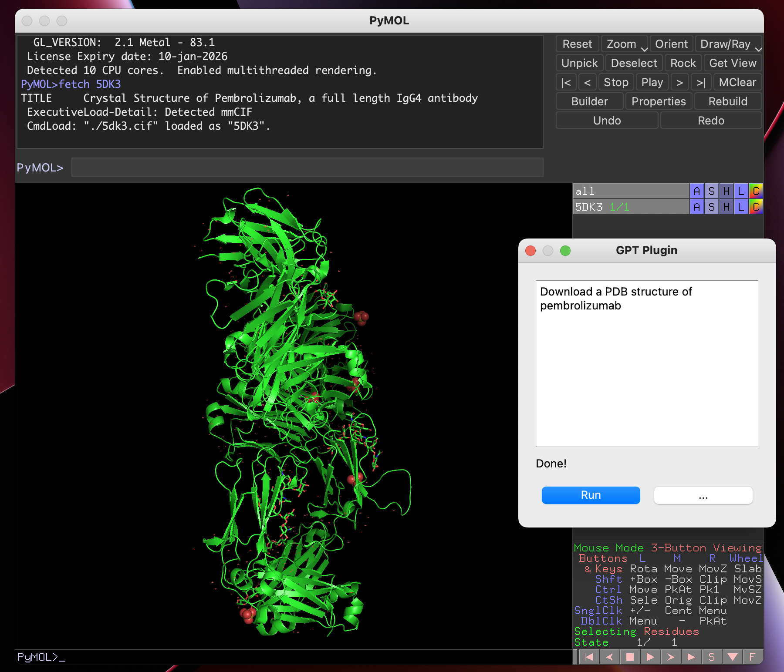Image resolution: width=784 pixels, height=672 pixels.
Task: Toggle the Rock button
Action: tap(683, 63)
